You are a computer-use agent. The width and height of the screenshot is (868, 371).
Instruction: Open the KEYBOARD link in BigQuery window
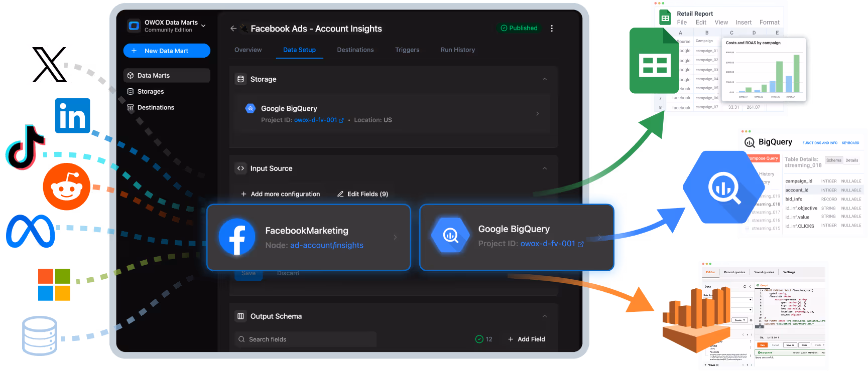[x=850, y=143]
